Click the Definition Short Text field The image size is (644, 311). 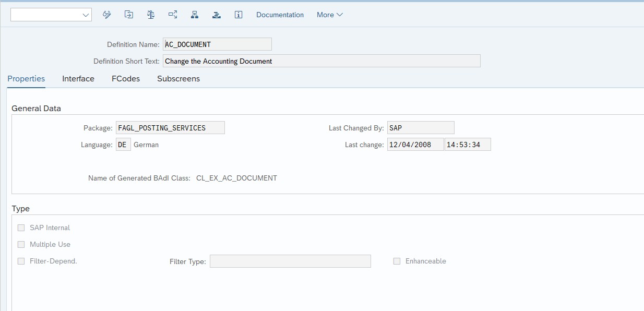[x=321, y=61]
